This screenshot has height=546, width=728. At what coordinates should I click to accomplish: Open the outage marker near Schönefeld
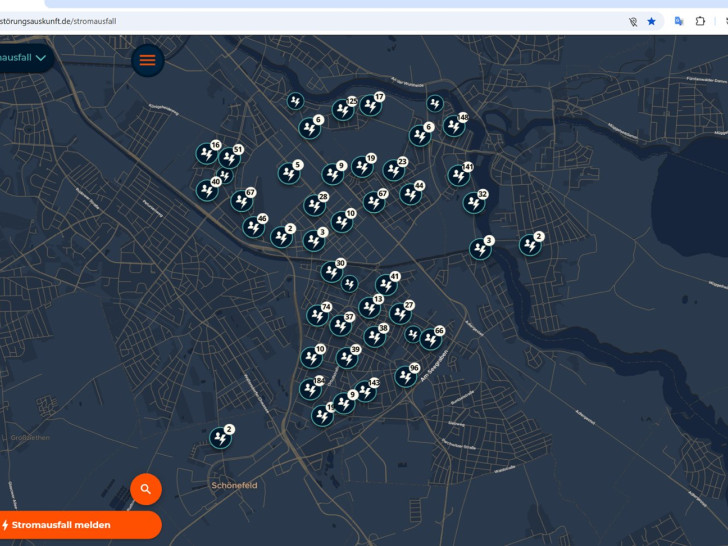point(220,438)
